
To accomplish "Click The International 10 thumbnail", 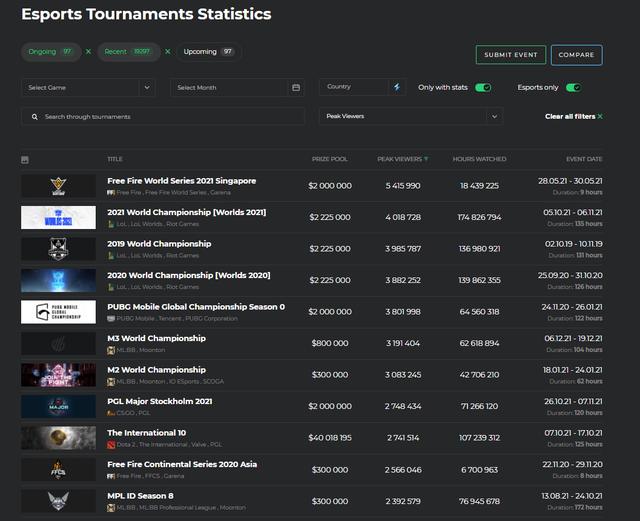I will pyautogui.click(x=58, y=438).
